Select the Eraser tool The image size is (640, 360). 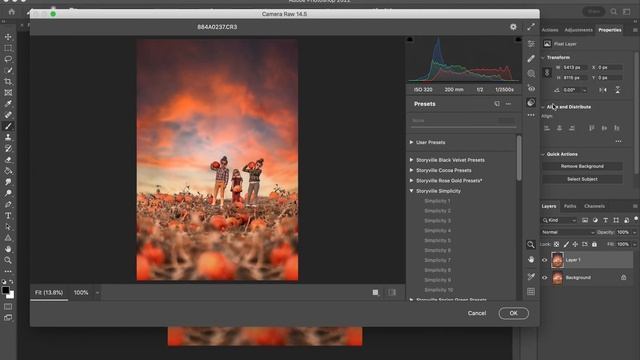[8, 160]
